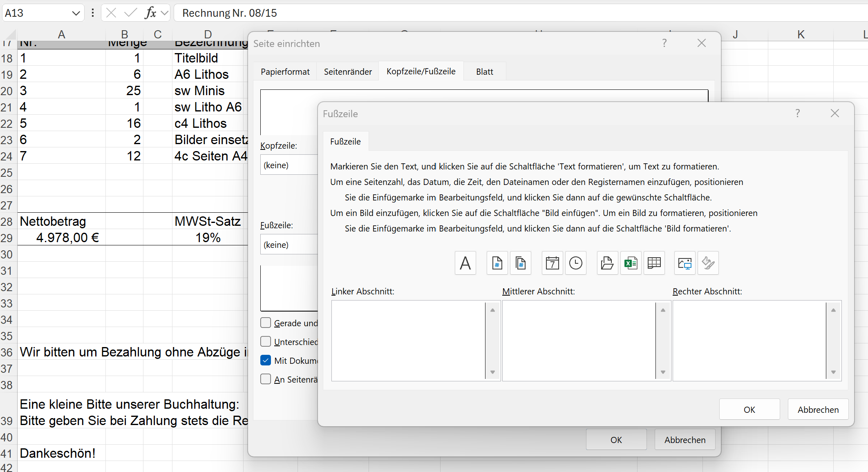
Task: Insert number of pages icon
Action: click(521, 263)
